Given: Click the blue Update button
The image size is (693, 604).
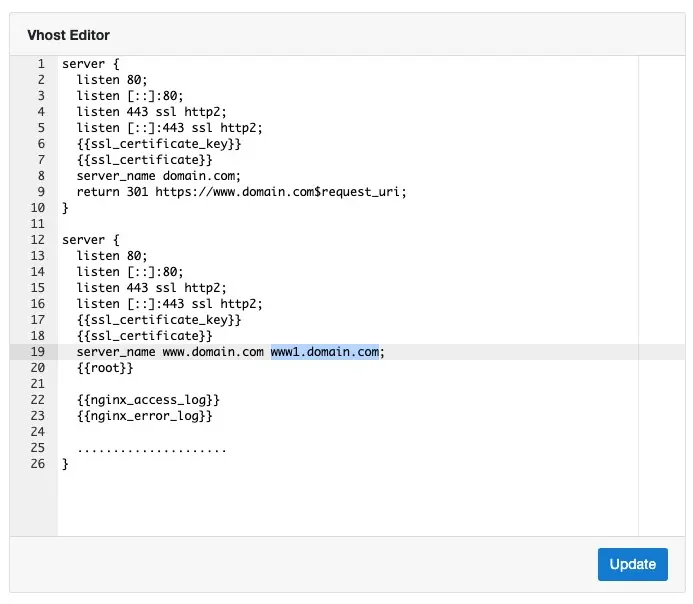Looking at the screenshot, I should click(x=632, y=564).
